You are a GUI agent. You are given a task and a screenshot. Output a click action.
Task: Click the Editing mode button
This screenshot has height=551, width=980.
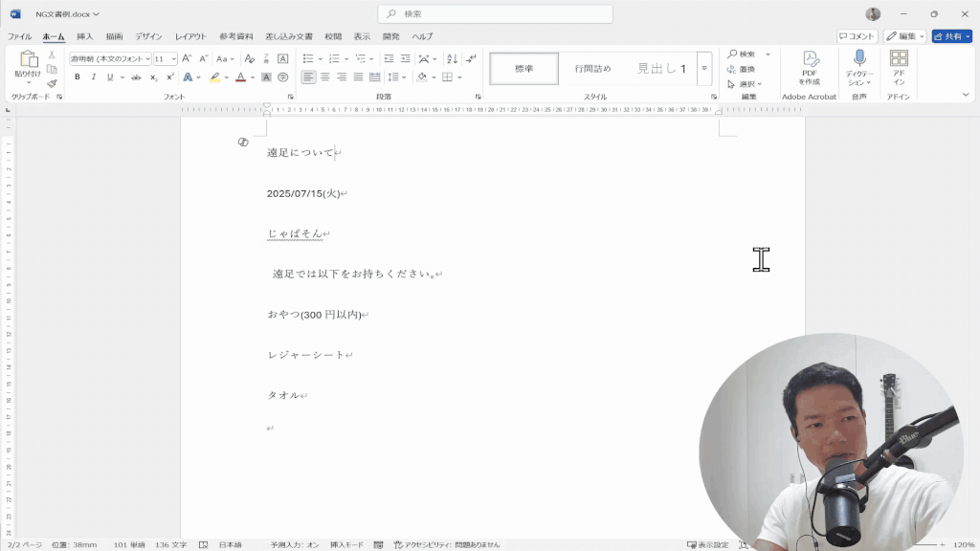click(x=905, y=36)
